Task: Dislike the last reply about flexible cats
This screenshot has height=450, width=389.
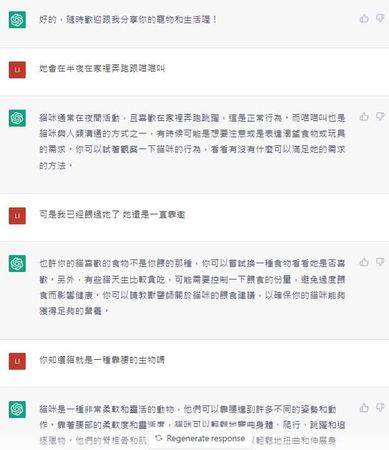Action: tap(380, 407)
